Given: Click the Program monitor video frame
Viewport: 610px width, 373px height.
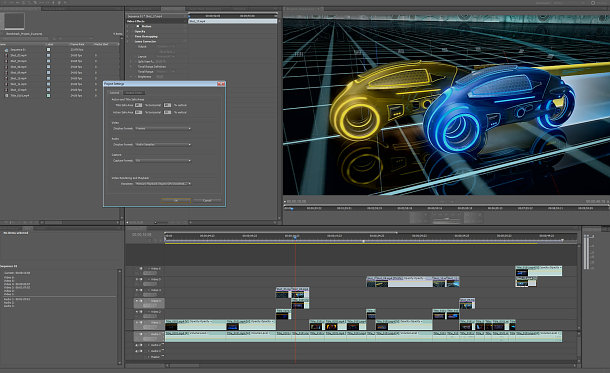Looking at the screenshot, I should (446, 105).
